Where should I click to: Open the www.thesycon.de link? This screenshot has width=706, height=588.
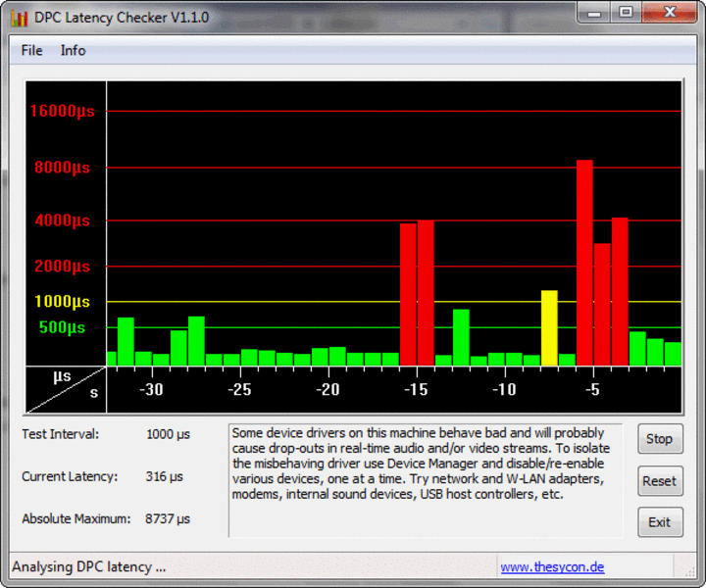(552, 566)
